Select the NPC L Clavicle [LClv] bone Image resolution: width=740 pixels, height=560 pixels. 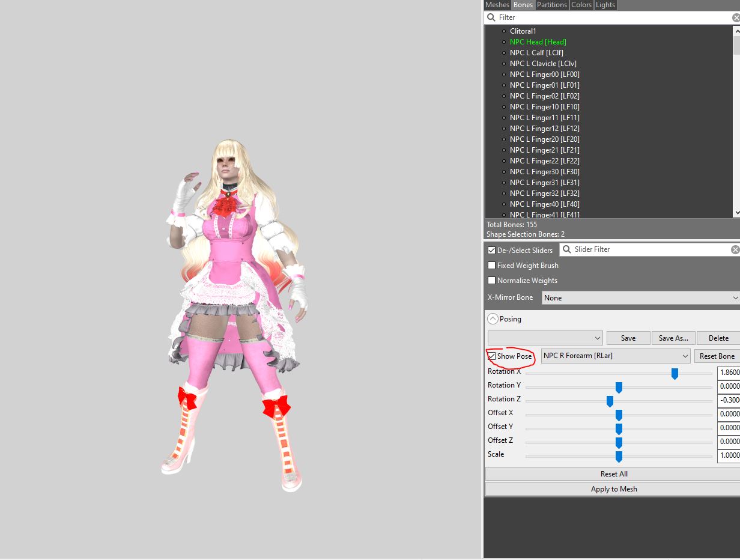pos(543,64)
